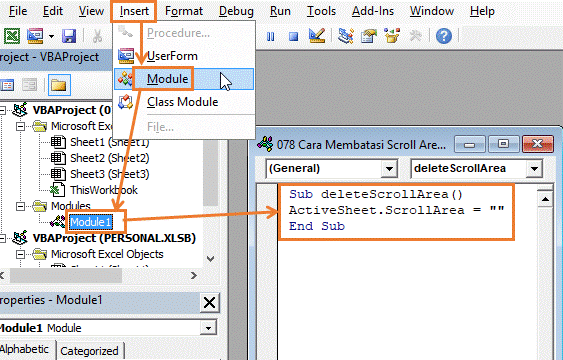Open the Object Browser icon
This screenshot has width=563, height=360.
click(392, 36)
